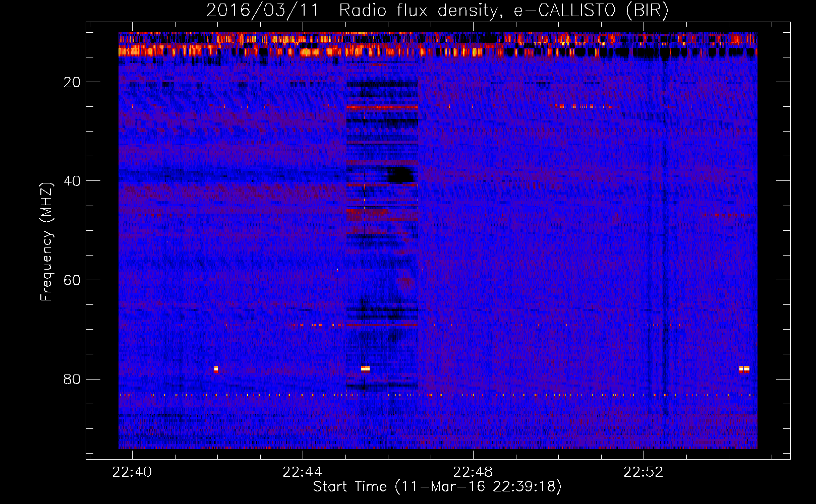Click the 22:52 time tick label
Image resolution: width=816 pixels, height=504 pixels.
644,472
